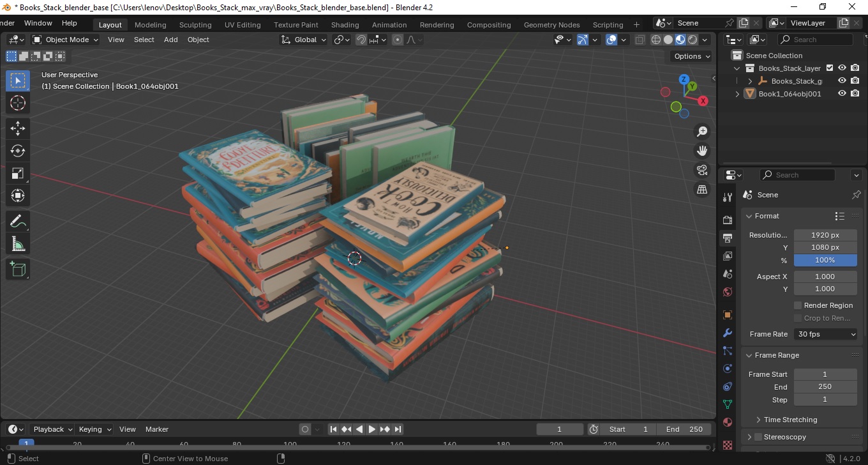Switch to the Modeling workspace tab
Viewport: 868px width, 465px height.
click(x=150, y=25)
